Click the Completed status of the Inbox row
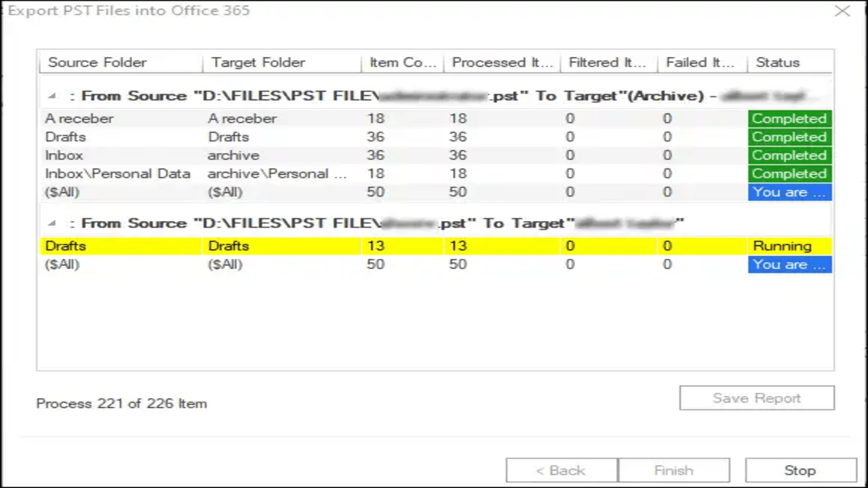 coord(789,155)
